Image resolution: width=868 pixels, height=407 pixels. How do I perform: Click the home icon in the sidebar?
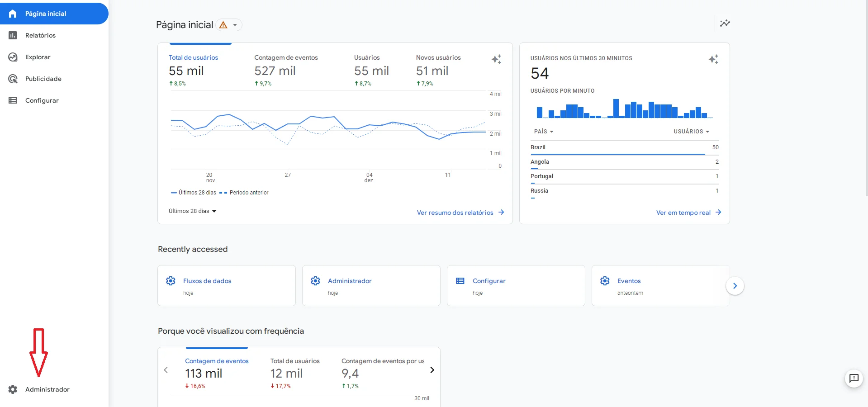(x=13, y=14)
